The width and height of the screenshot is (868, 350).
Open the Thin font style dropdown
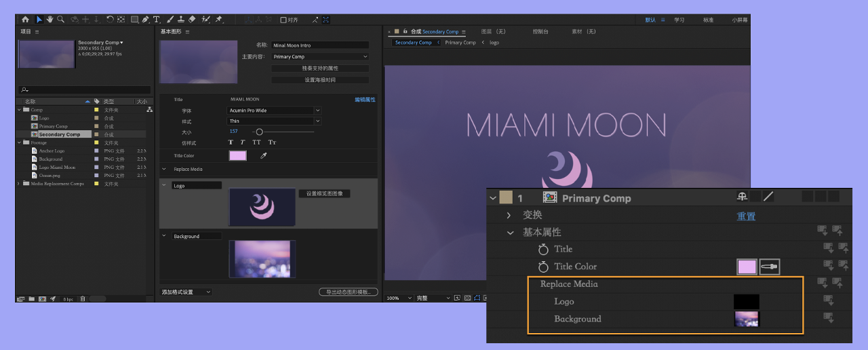274,121
